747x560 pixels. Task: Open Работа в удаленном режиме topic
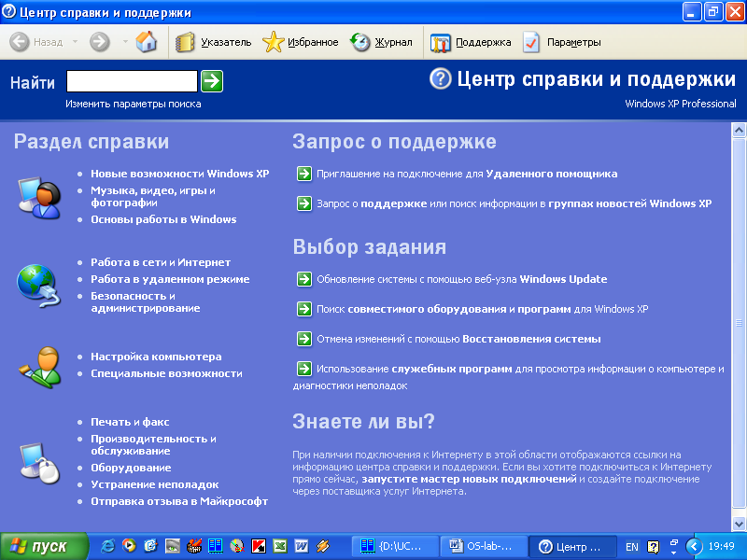(170, 279)
